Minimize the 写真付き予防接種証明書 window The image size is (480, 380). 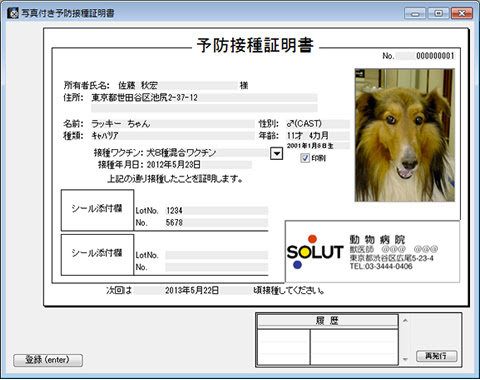click(x=415, y=13)
